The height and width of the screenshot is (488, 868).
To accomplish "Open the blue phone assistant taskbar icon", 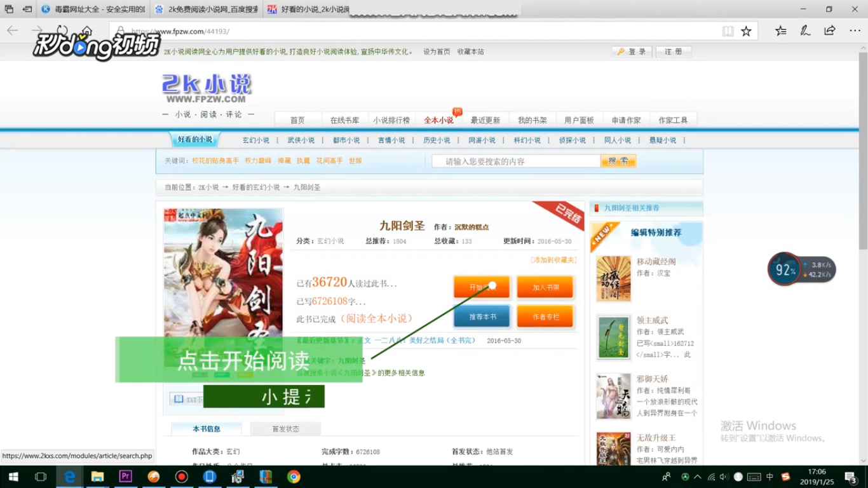I will 210,477.
